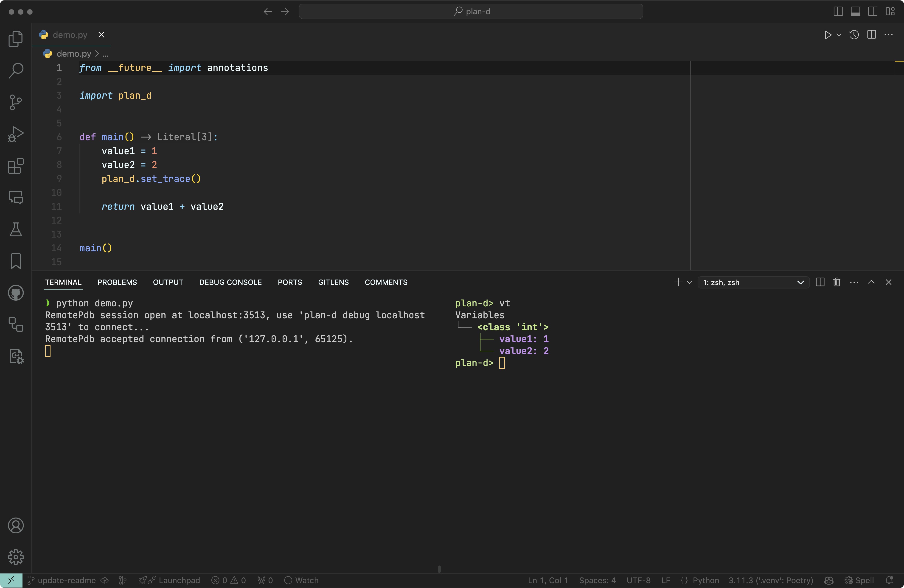Open the Testing flask view

[x=16, y=230]
